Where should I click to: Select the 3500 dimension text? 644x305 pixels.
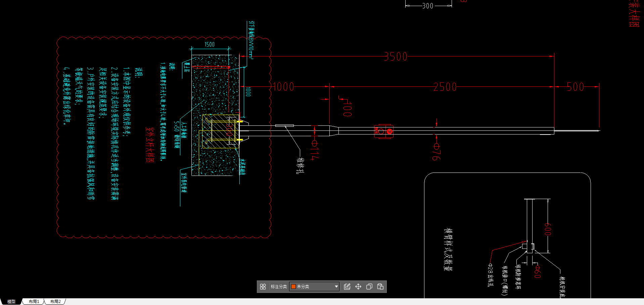click(396, 56)
